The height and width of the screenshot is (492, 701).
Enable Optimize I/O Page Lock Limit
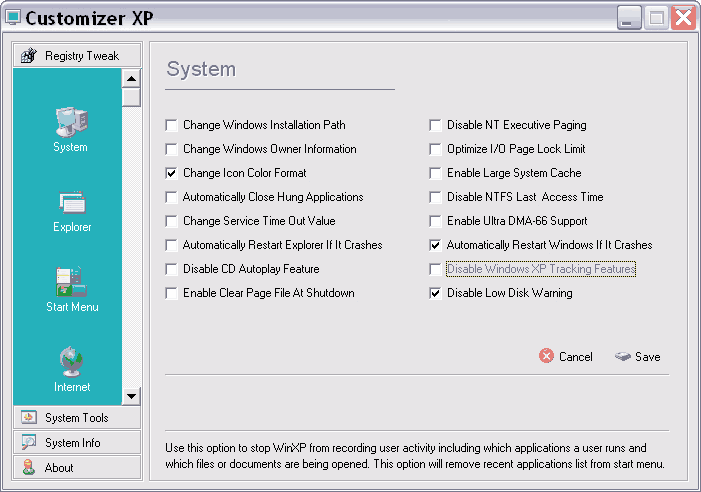[435, 149]
